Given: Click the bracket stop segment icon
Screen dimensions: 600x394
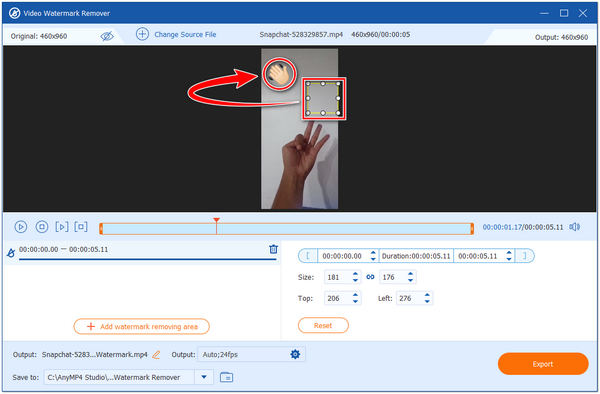Looking at the screenshot, I should point(81,227).
